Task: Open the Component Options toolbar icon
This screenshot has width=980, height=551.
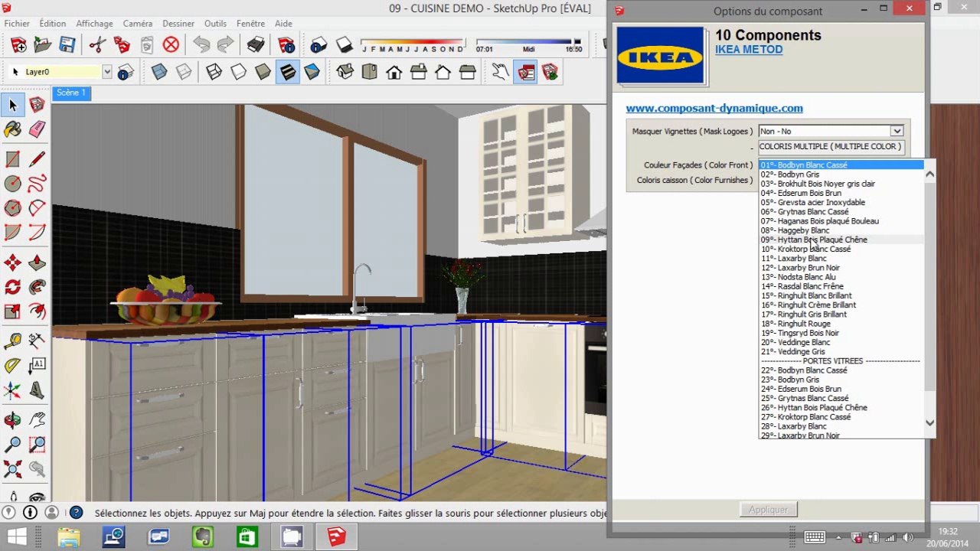Action: 525,72
